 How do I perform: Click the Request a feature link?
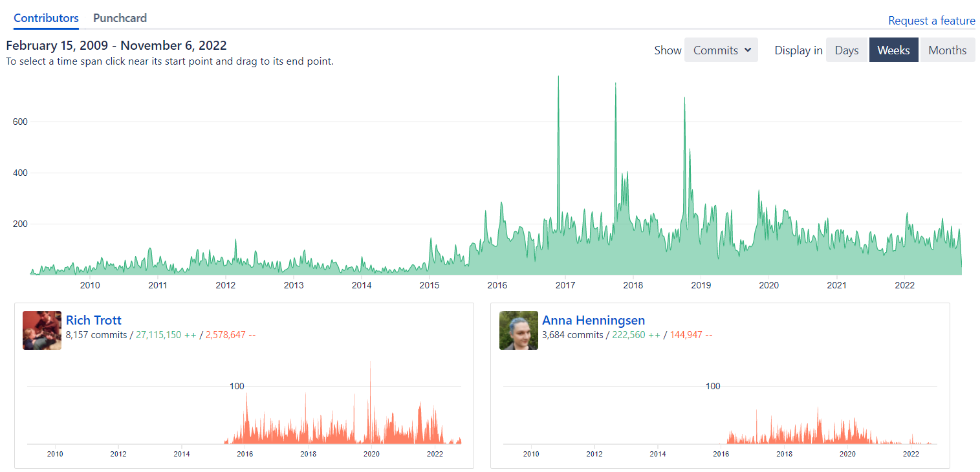[931, 21]
